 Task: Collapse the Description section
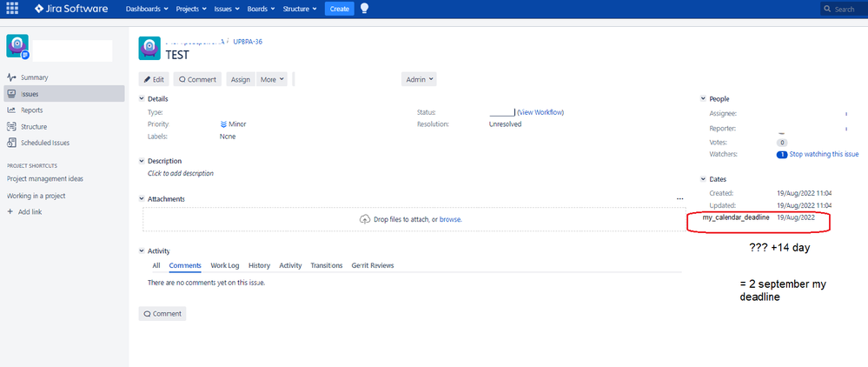142,162
